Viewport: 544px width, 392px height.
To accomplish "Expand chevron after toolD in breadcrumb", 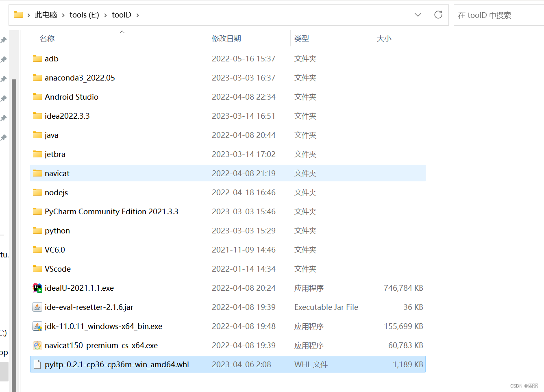I will [138, 15].
